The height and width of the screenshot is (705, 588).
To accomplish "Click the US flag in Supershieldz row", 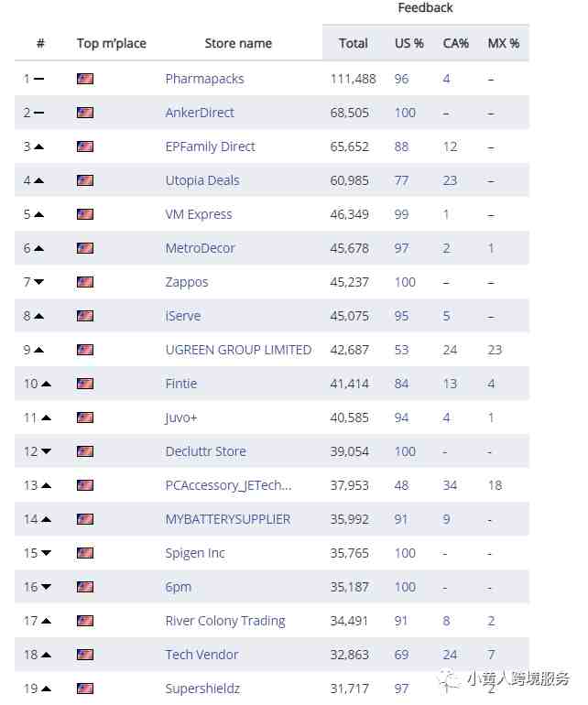I will click(85, 689).
